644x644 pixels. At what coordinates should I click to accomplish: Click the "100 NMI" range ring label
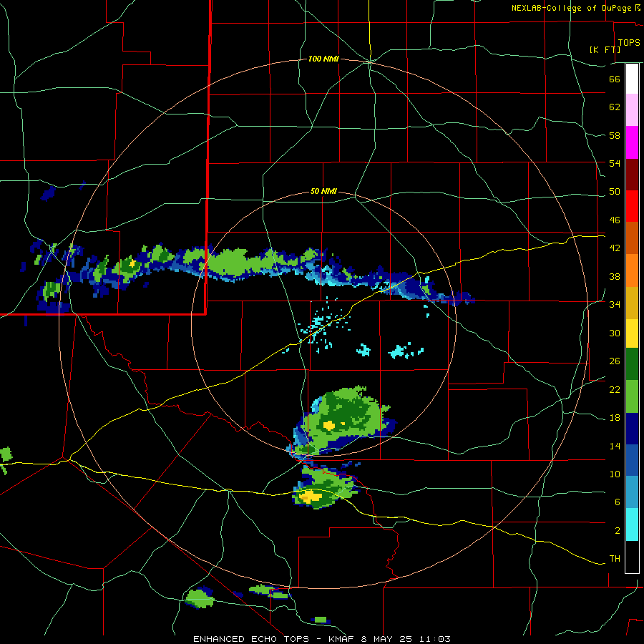pyautogui.click(x=323, y=59)
